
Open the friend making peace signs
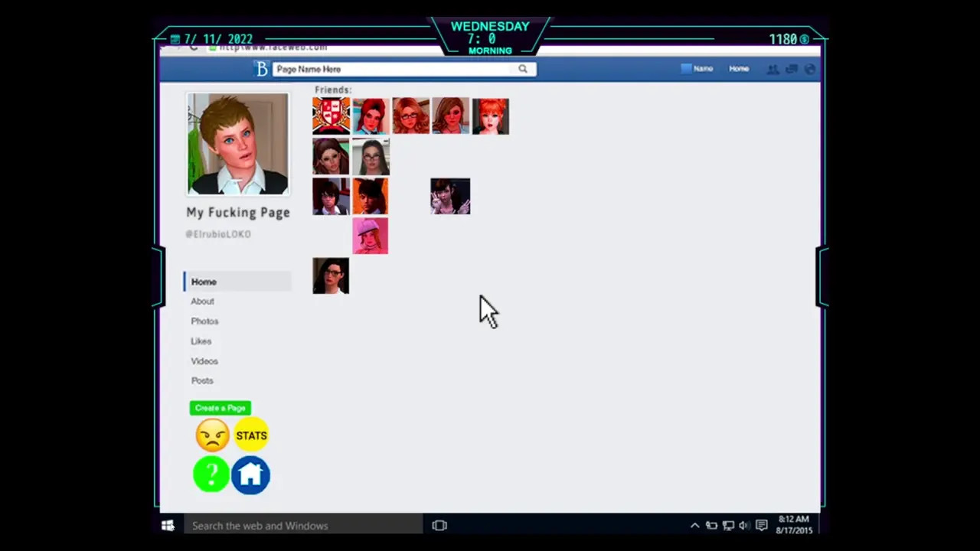[450, 196]
